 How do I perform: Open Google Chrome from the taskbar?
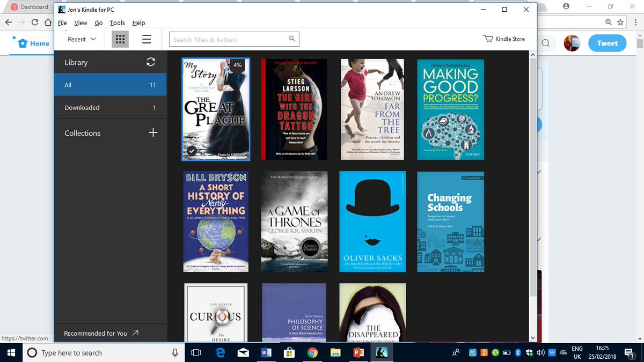pos(312,352)
